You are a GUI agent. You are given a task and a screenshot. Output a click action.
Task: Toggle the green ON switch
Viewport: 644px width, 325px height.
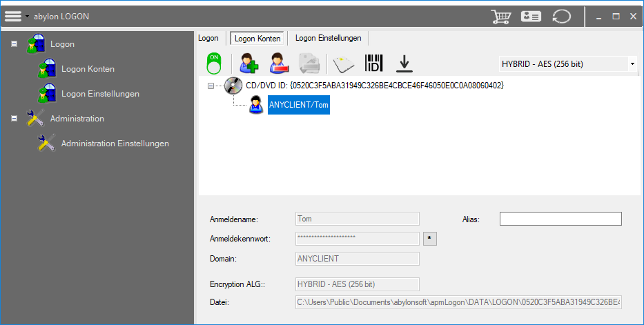click(214, 63)
